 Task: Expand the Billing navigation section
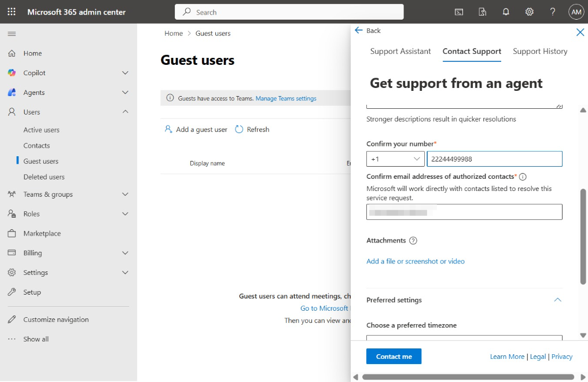pos(125,253)
